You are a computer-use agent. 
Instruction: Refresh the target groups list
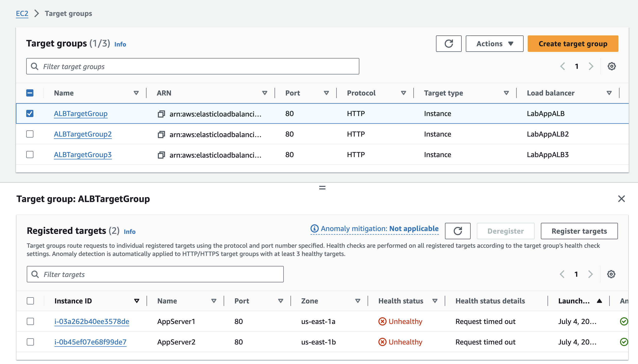[x=449, y=44]
